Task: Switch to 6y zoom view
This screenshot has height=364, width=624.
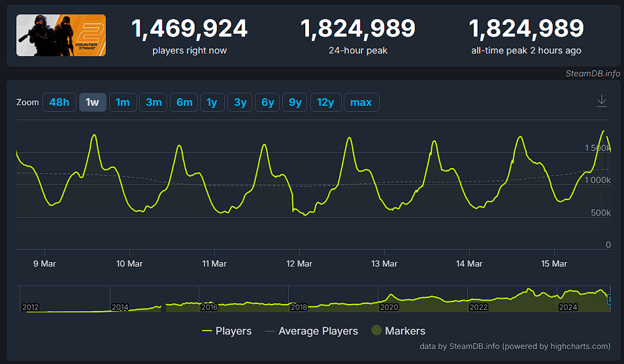Action: coord(268,103)
